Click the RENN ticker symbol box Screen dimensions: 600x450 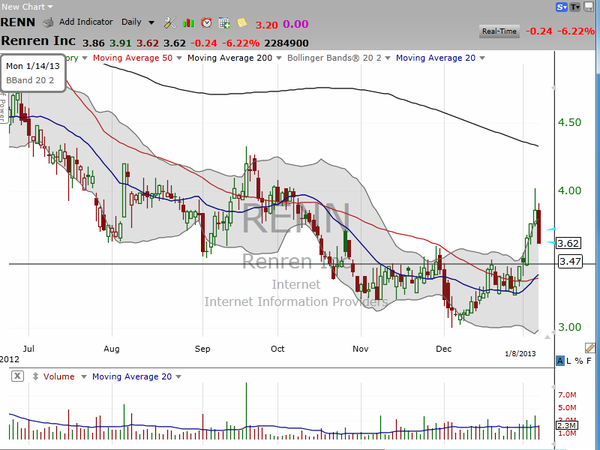pyautogui.click(x=18, y=22)
